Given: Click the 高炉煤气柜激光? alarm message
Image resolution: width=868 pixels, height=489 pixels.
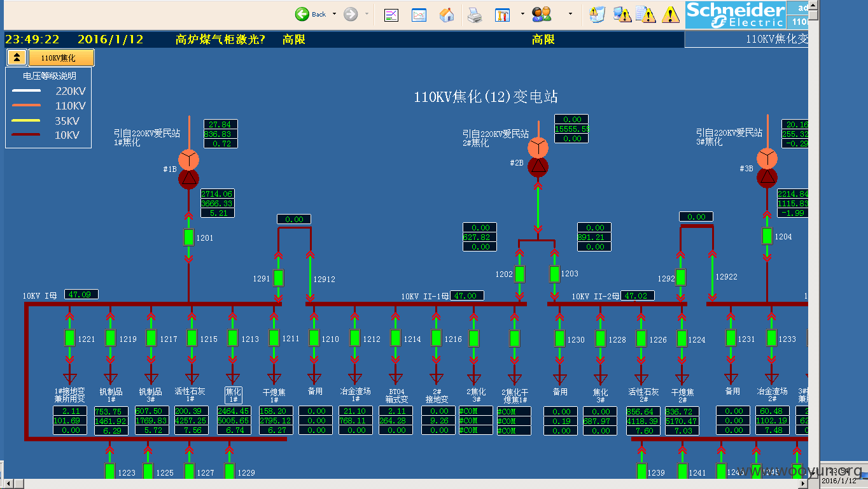Looking at the screenshot, I should [220, 39].
